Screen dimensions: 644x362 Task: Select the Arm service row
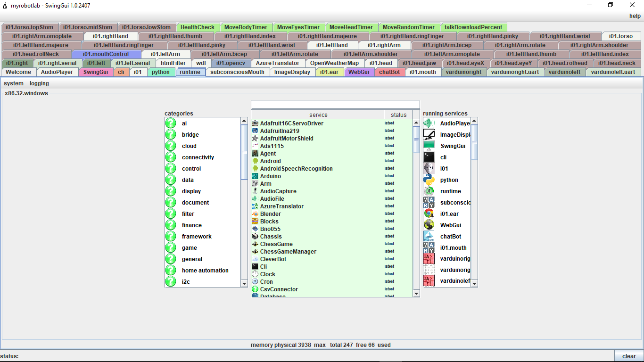pyautogui.click(x=332, y=184)
